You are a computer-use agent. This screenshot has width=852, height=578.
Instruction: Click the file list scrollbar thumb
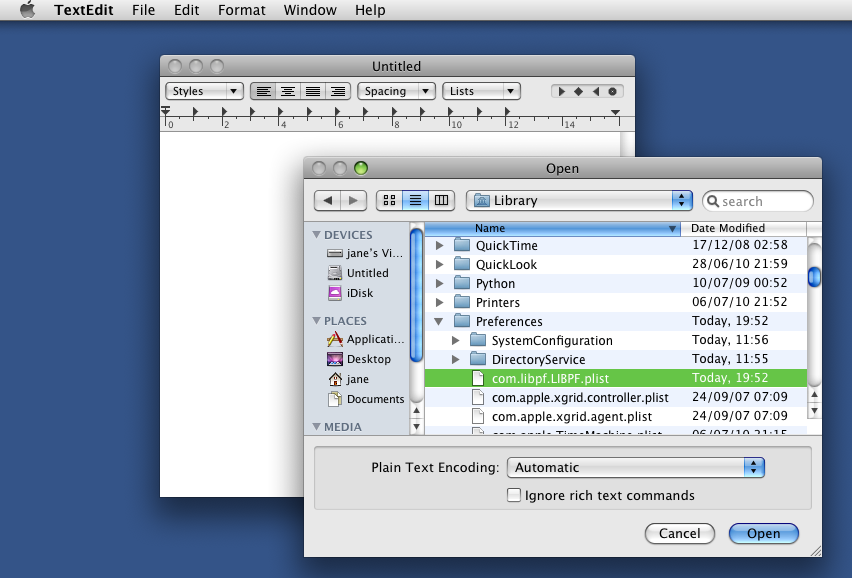pos(814,274)
